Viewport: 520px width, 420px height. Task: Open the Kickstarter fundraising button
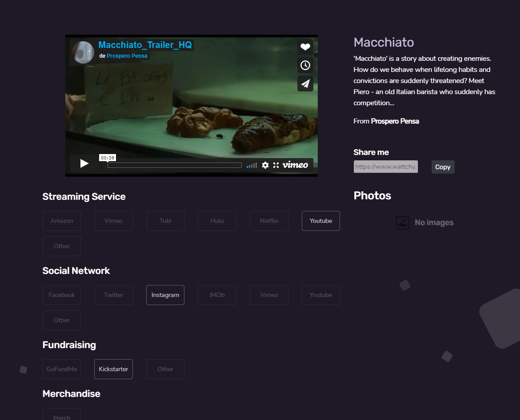[113, 369]
